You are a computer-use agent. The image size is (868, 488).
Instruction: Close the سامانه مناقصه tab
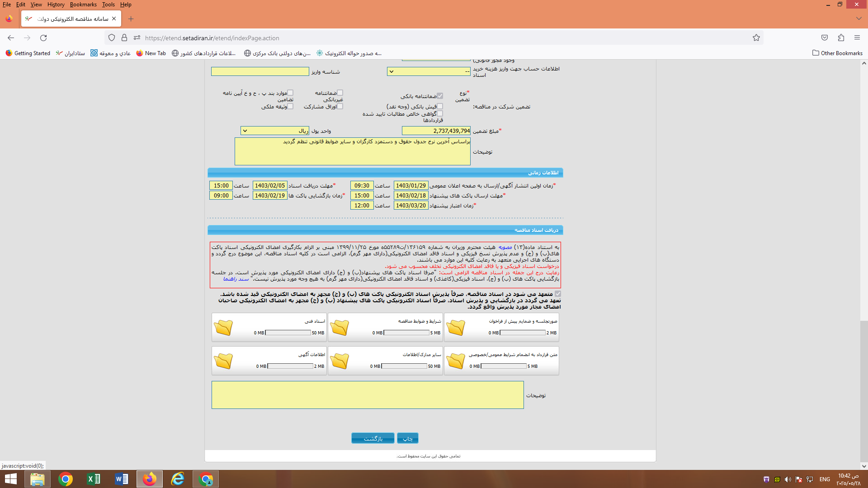coord(114,19)
